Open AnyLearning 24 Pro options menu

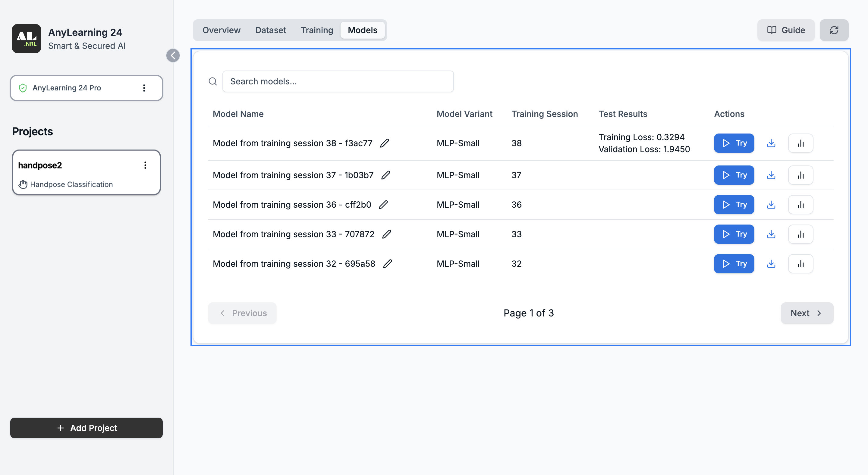click(x=144, y=88)
